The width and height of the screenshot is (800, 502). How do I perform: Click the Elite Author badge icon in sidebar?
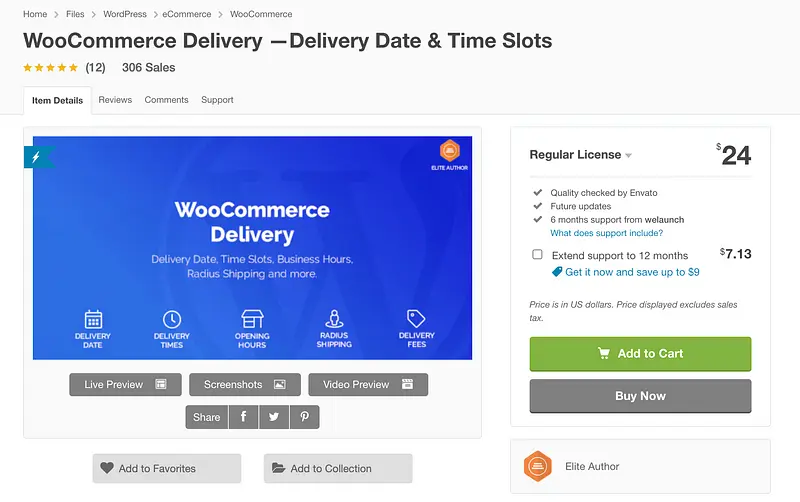(x=538, y=466)
